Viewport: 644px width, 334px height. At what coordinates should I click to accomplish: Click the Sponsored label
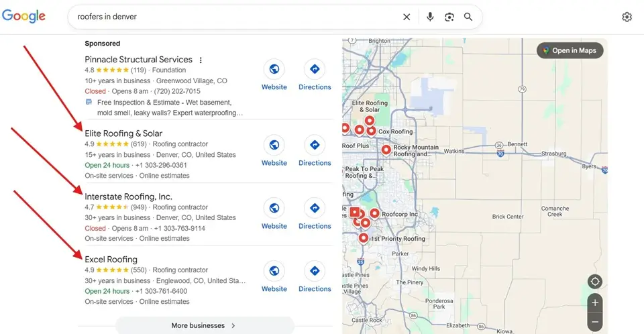point(102,44)
